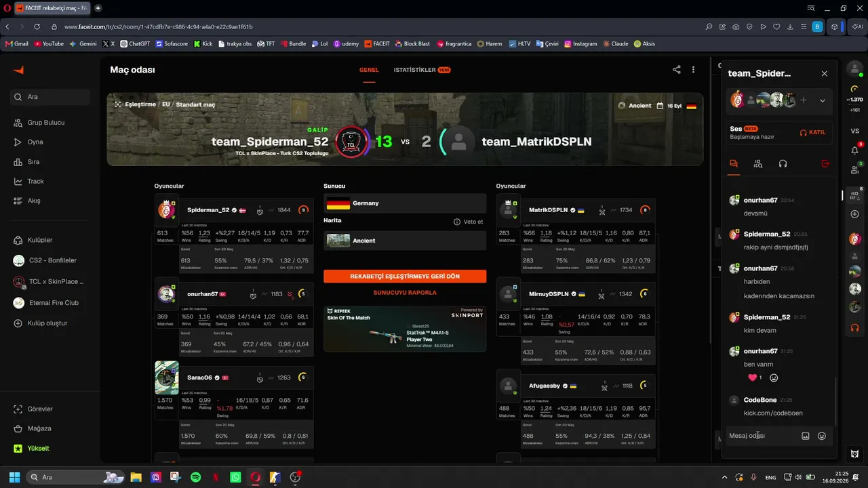Open the headphones voice tab in chat panel
The height and width of the screenshot is (488, 868).
783,163
